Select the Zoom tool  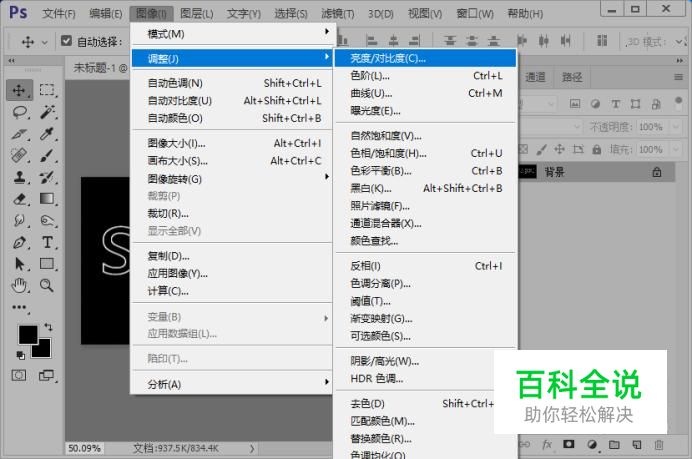pyautogui.click(x=47, y=286)
